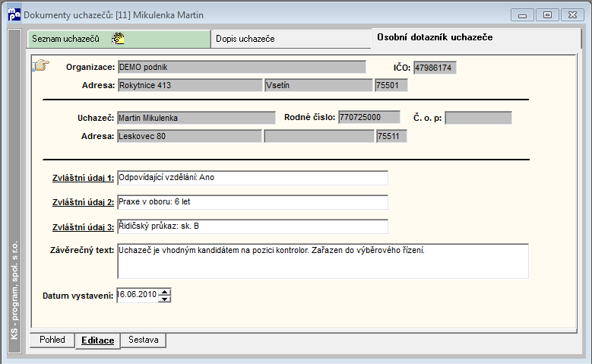Screen dimensions: 592x364
Task: Click the Uchazeč field Martin Mikulenka
Action: point(196,118)
